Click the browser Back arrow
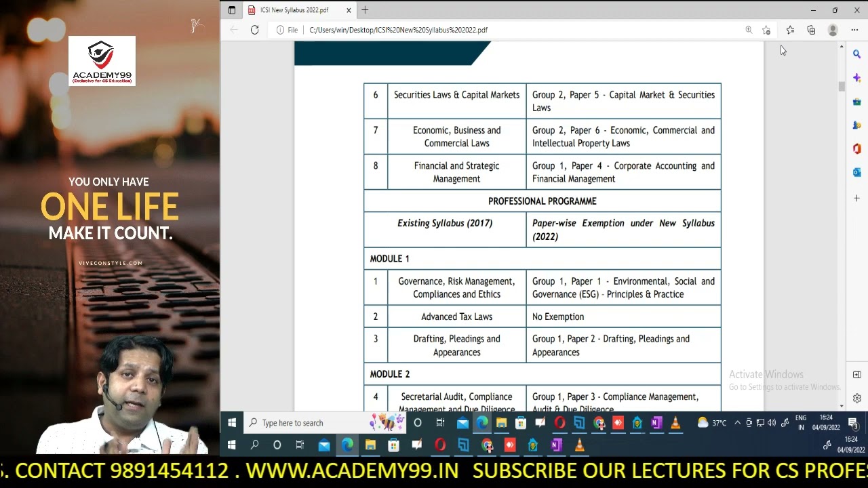Image resolution: width=868 pixels, height=488 pixels. (234, 30)
